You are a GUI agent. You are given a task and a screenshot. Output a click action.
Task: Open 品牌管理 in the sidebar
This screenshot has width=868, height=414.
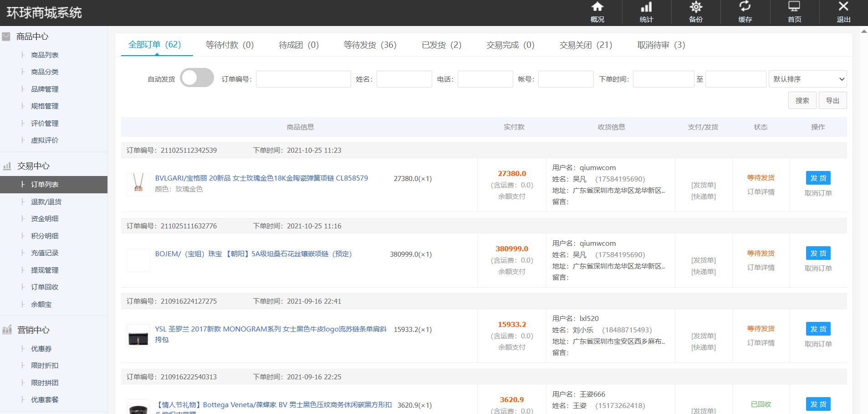(x=45, y=89)
